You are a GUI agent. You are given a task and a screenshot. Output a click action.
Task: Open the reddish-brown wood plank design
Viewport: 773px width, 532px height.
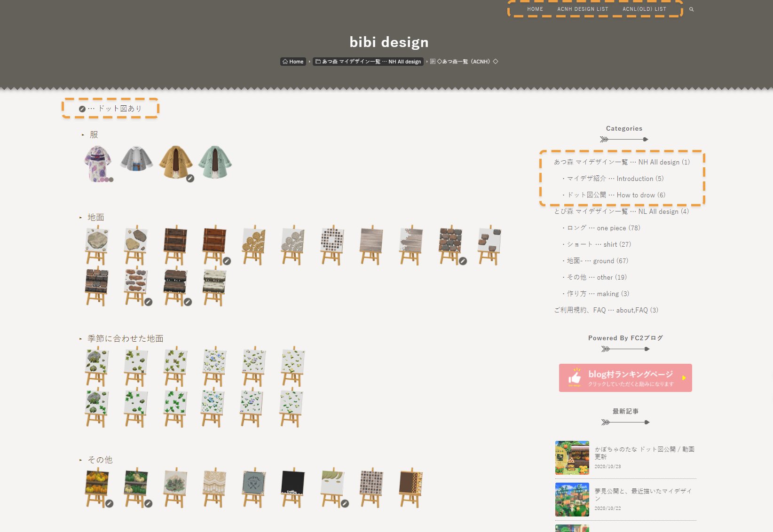coord(214,245)
